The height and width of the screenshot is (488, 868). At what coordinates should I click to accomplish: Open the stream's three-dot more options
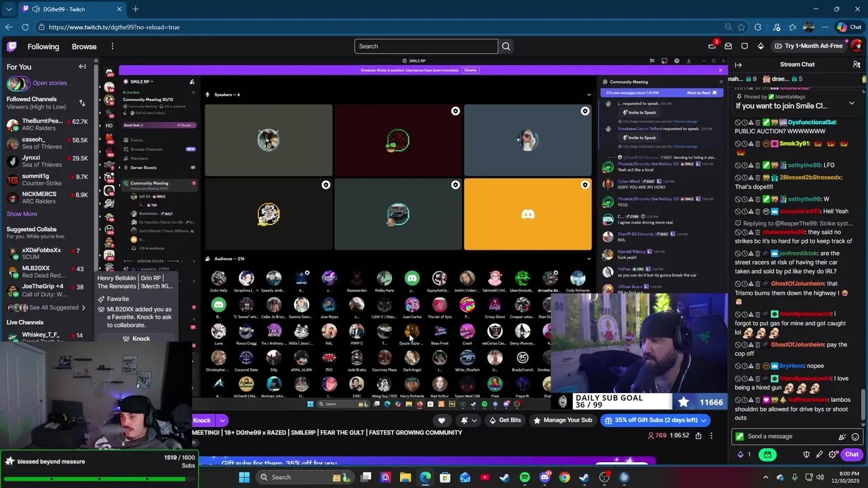(711, 436)
